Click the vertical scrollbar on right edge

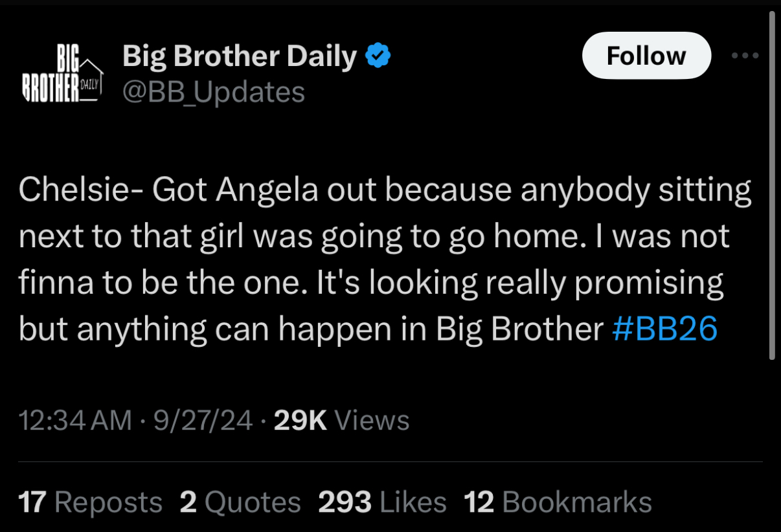[771, 184]
